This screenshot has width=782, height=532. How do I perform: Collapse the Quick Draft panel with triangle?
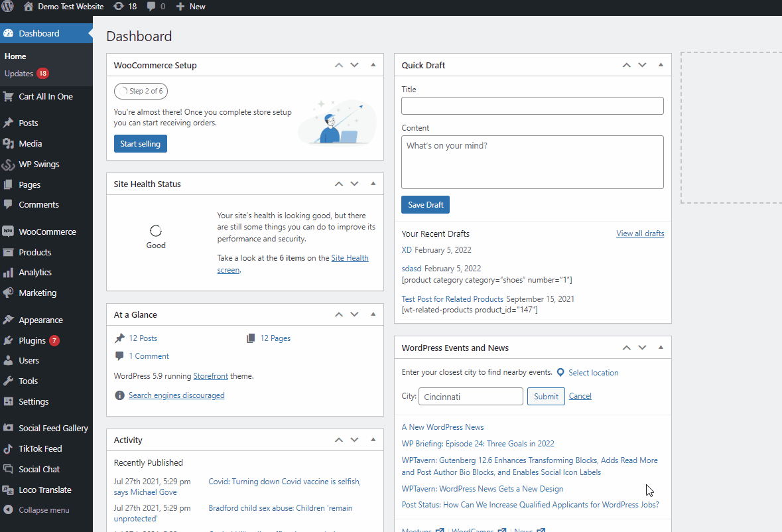[x=661, y=65]
